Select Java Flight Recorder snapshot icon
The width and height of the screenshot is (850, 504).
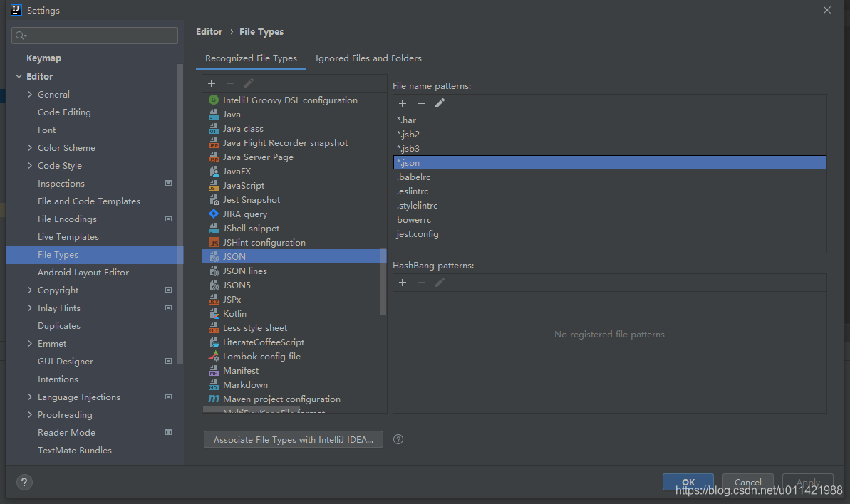(214, 142)
